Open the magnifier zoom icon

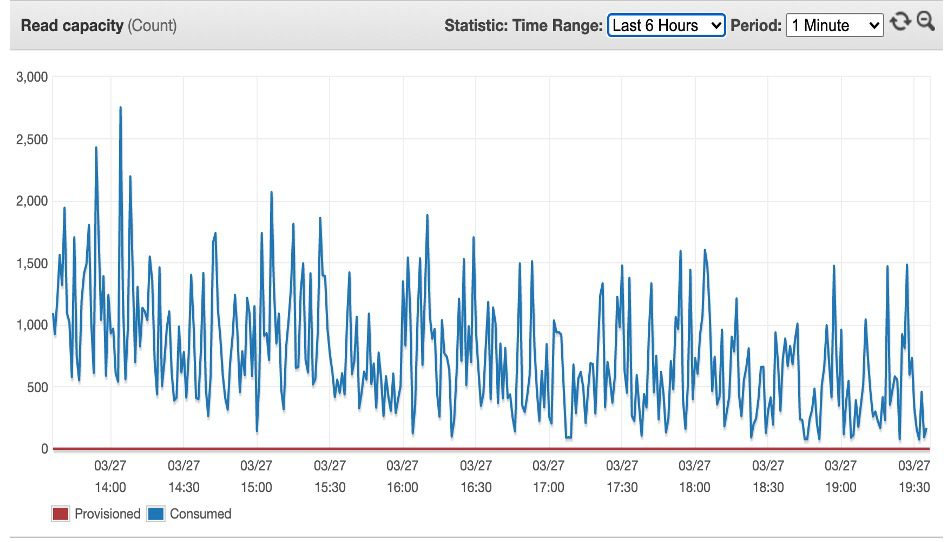click(925, 22)
